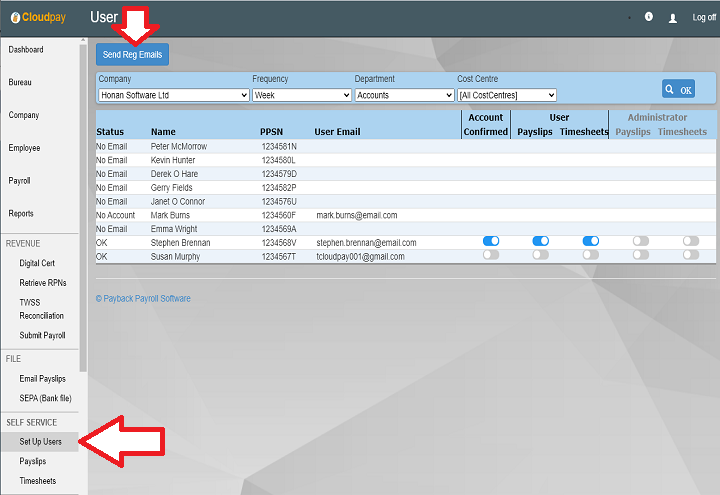Open the Company dropdown
Viewport: 720px width, 495px height.
click(x=173, y=95)
